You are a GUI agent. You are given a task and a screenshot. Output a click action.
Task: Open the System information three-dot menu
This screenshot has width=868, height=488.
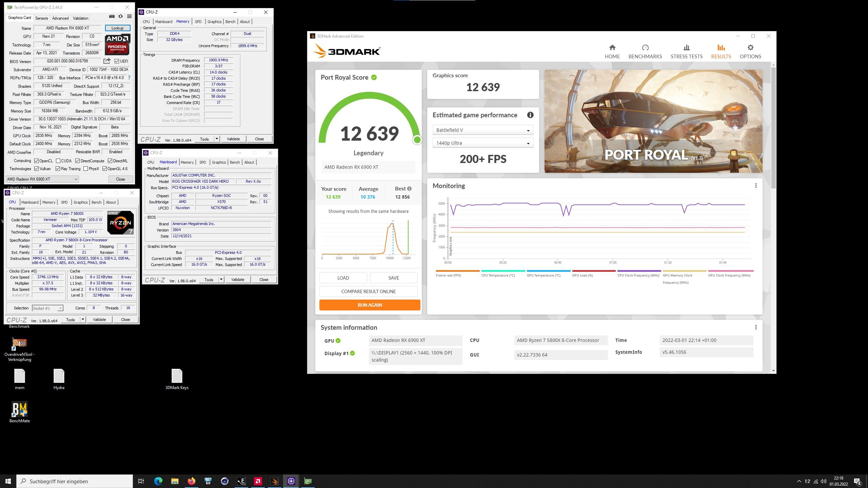pyautogui.click(x=756, y=327)
